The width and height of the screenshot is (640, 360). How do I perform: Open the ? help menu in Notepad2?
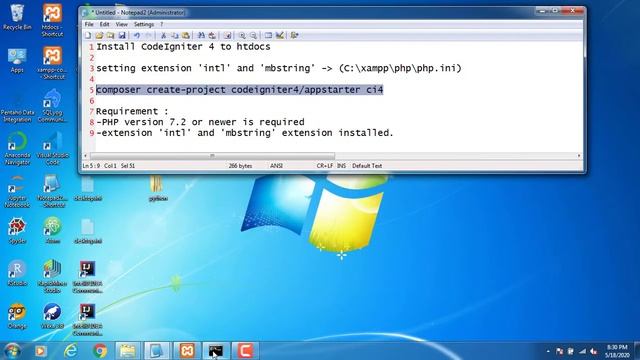point(161,24)
